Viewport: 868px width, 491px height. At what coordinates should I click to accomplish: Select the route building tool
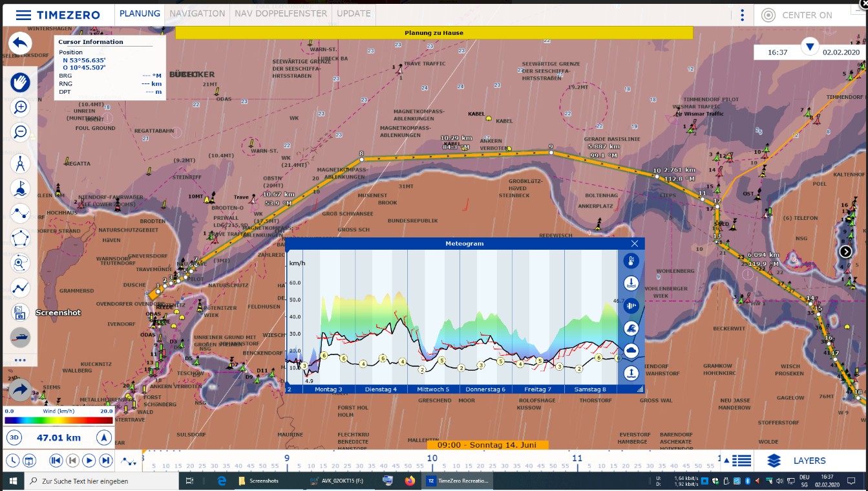tap(20, 213)
